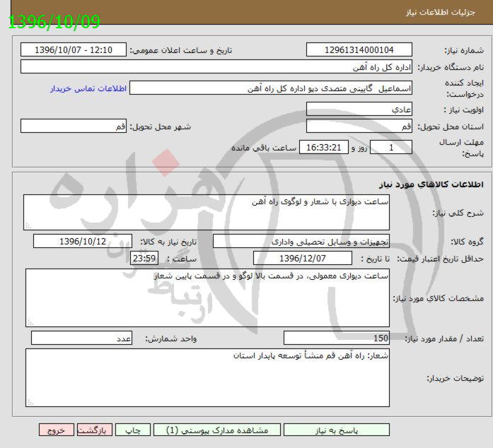Viewport: 493px width, 448px height.
Task: Click the remaining time field 16:33:21
Action: (324, 148)
